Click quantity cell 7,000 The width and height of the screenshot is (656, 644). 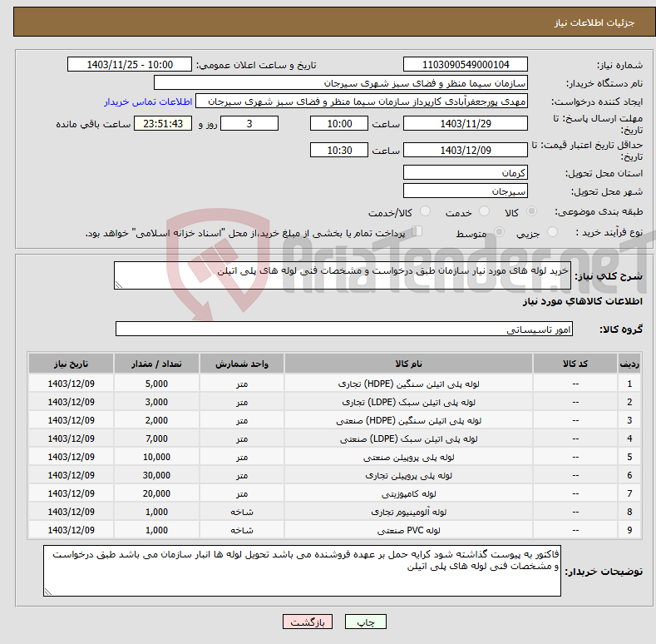(156, 438)
